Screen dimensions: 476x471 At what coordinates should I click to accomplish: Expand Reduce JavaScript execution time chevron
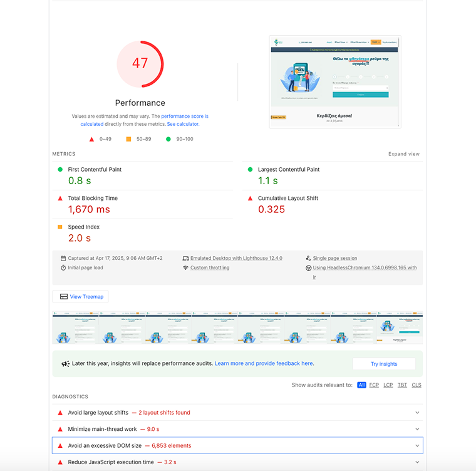tap(417, 462)
